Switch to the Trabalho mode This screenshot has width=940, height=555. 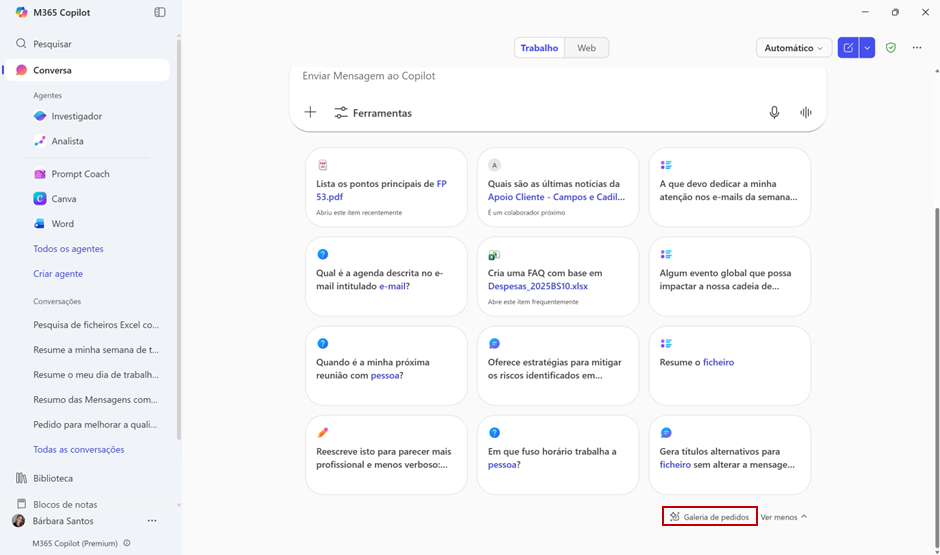[539, 48]
